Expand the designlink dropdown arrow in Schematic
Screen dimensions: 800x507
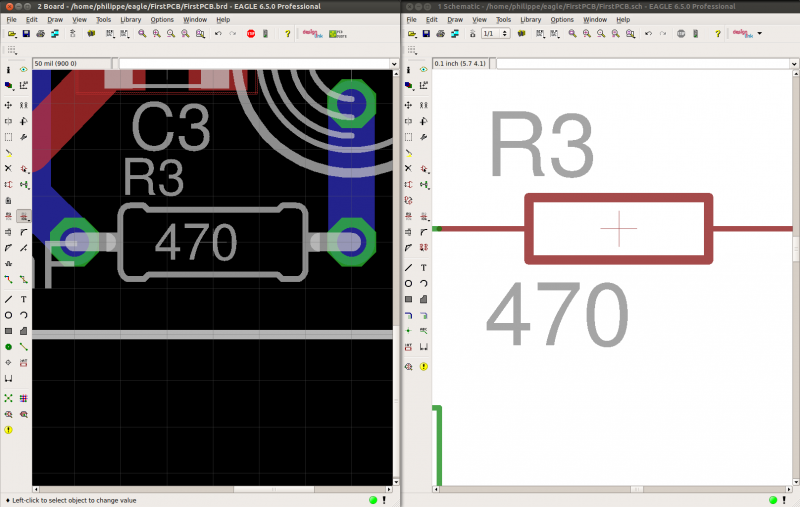point(760,33)
